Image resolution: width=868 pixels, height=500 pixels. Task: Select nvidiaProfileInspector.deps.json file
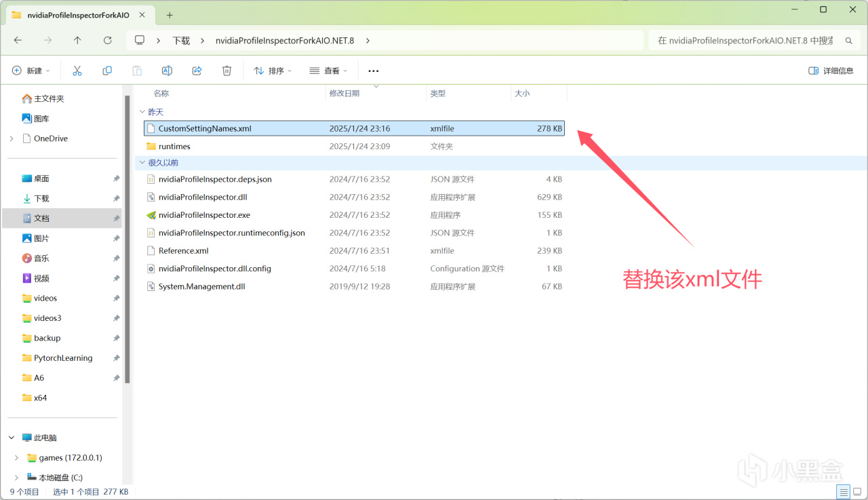click(215, 180)
